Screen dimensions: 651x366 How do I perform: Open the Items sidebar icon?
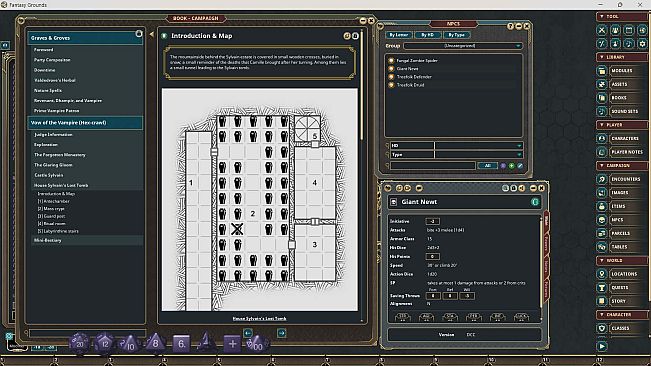pos(602,206)
